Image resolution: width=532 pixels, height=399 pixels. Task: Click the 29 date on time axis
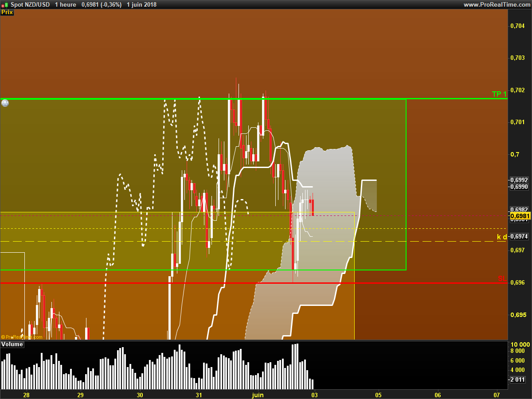point(80,395)
